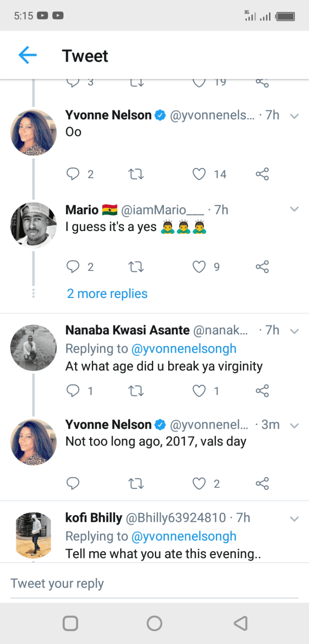Viewport: 309px width, 644px height.
Task: Share Mario's tweet
Action: pyautogui.click(x=262, y=266)
